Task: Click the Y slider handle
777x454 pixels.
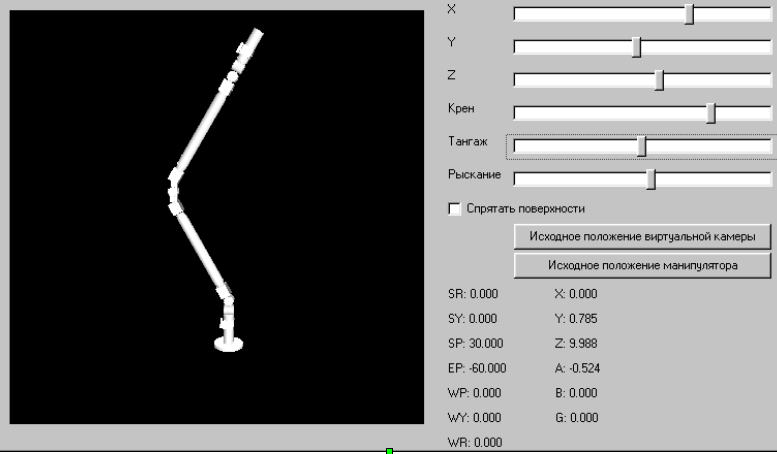Action: point(637,47)
